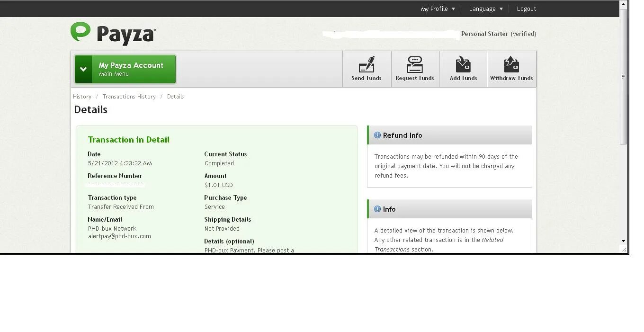
Task: Click the email alertpay@phd-bux.com
Action: pos(119,236)
